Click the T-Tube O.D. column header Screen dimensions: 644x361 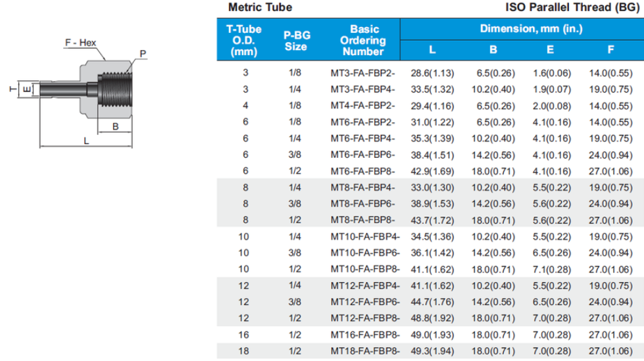(x=244, y=40)
